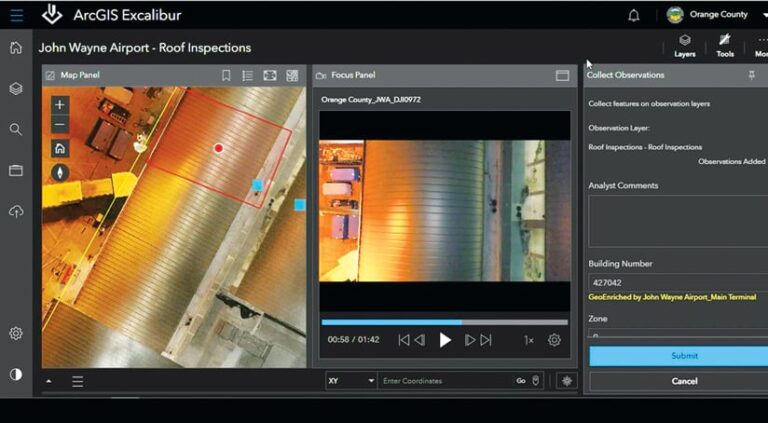The image size is (768, 423).
Task: Expand the bottom panel arrow
Action: click(x=49, y=381)
